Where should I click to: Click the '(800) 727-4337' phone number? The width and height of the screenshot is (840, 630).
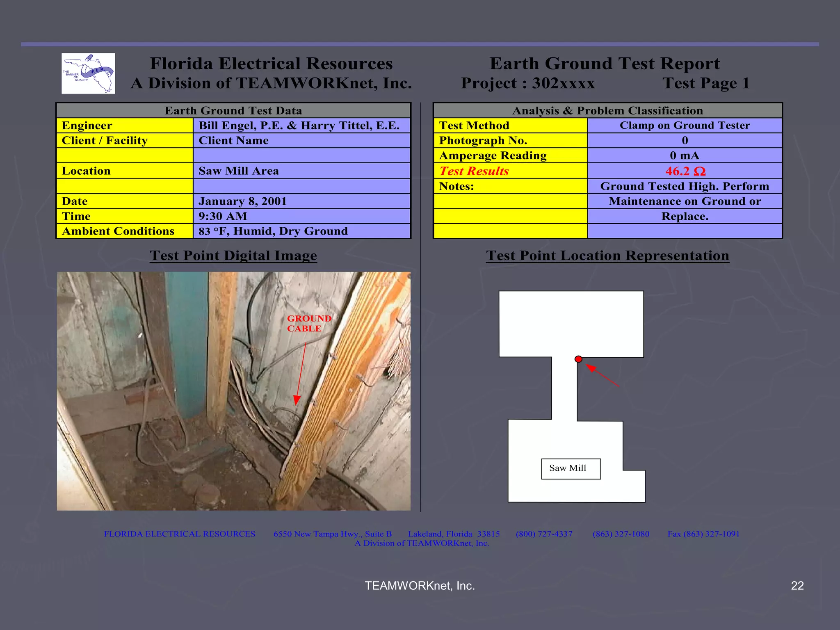tap(544, 534)
